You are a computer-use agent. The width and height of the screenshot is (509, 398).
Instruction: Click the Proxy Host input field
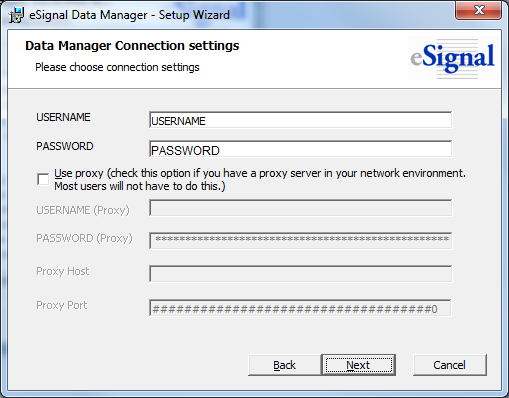click(x=301, y=274)
